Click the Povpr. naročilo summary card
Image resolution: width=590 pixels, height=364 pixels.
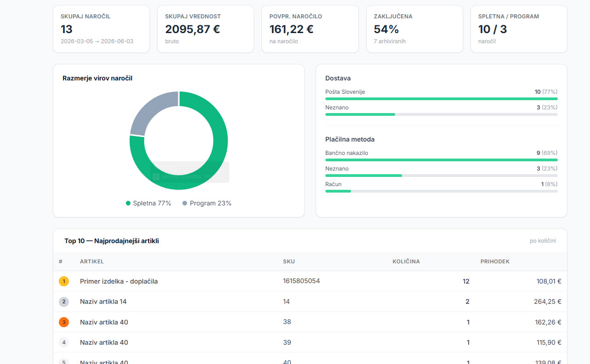pyautogui.click(x=310, y=29)
